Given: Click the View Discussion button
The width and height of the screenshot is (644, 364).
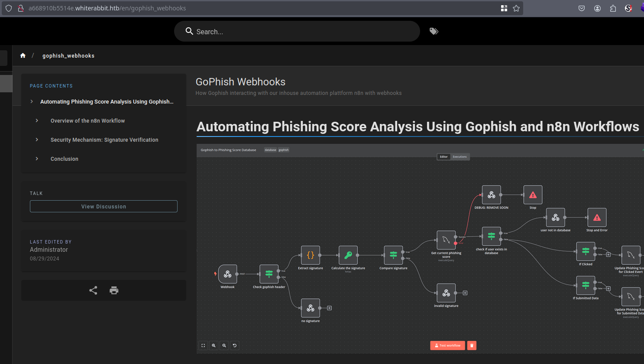Looking at the screenshot, I should 104,206.
